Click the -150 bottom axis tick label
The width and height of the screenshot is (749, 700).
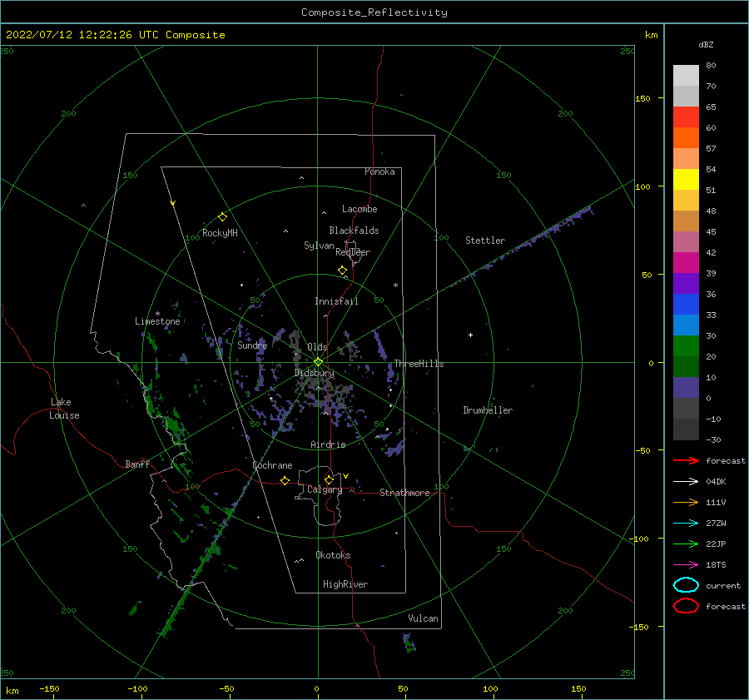(x=49, y=688)
